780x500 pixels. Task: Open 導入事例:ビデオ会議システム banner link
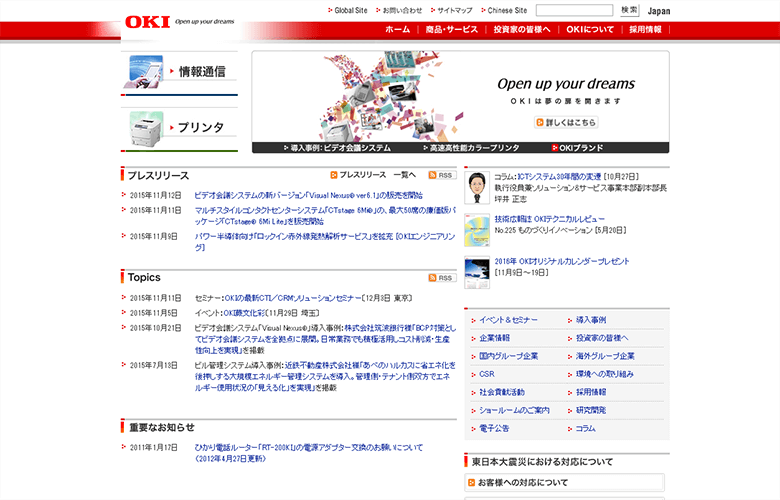(x=337, y=148)
